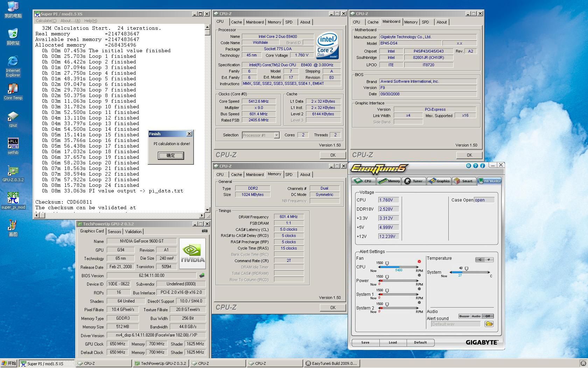588x368 pixels.
Task: Click the GPU-Z BIOS save chip icon
Action: pyautogui.click(x=202, y=275)
